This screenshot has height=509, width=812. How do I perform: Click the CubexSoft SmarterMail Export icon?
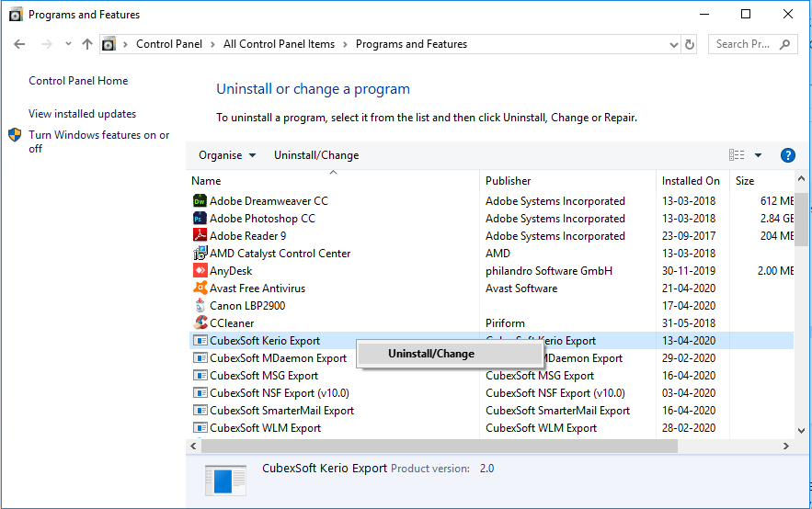[200, 410]
